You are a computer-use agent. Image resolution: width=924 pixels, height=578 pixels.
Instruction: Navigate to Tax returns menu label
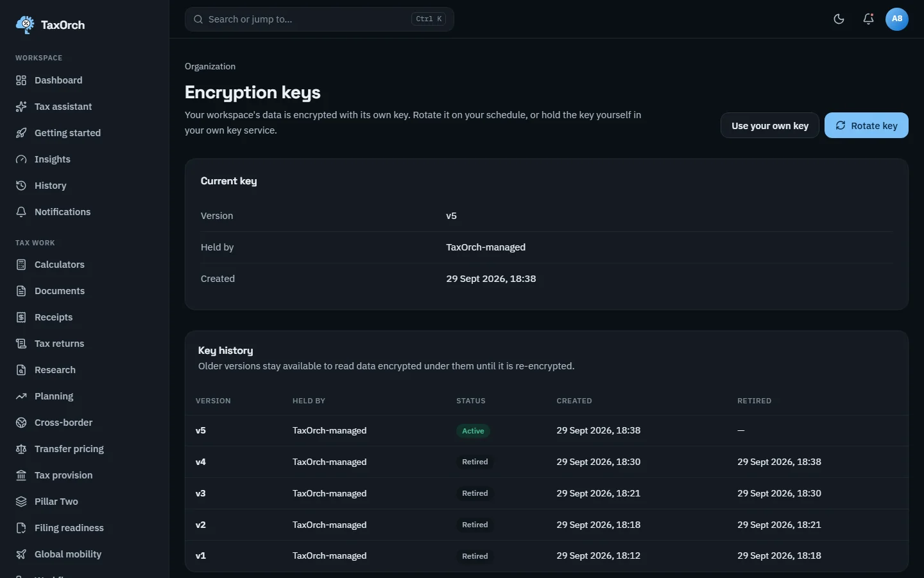(x=59, y=344)
